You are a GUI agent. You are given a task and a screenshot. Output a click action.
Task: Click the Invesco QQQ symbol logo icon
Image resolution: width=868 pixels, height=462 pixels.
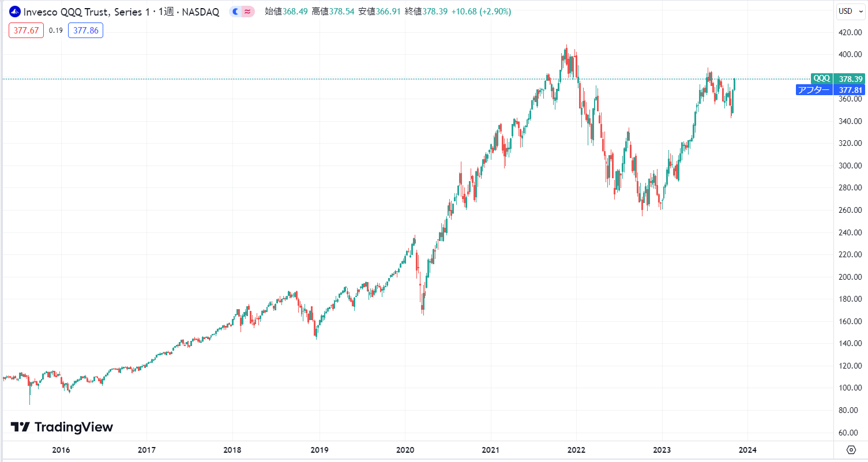tap(14, 12)
